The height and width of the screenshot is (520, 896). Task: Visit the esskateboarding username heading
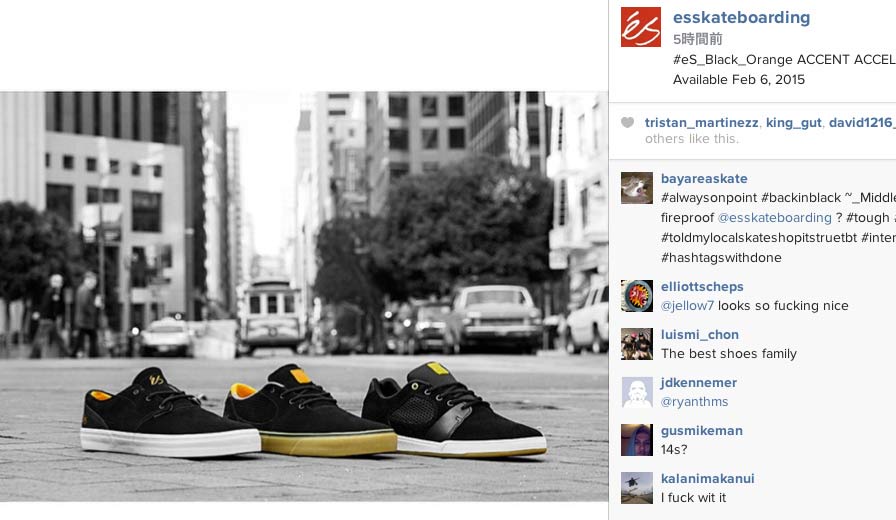[x=741, y=18]
